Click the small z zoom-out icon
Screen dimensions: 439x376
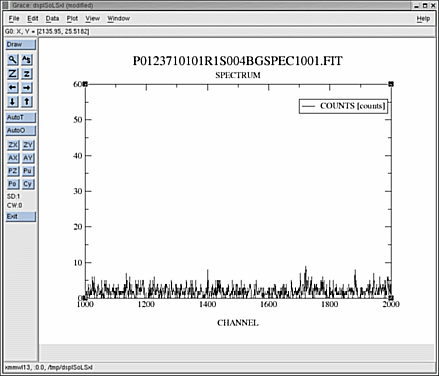coord(27,74)
